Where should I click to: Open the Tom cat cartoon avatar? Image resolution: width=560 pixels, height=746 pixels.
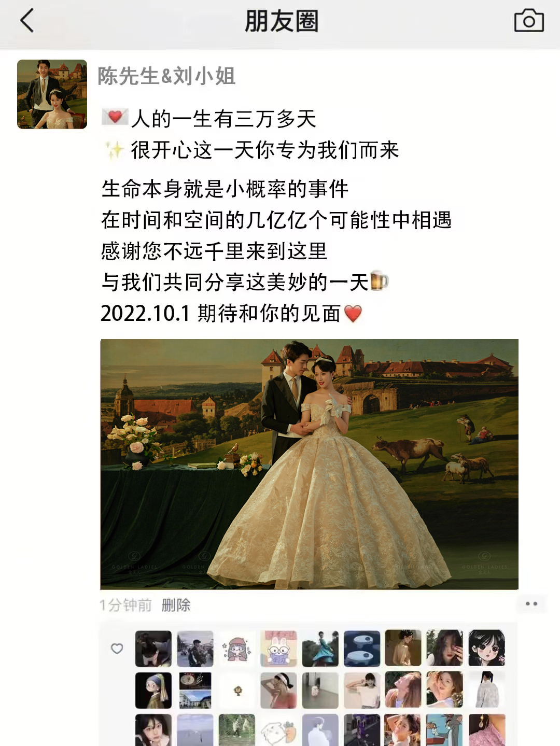[x=445, y=730]
